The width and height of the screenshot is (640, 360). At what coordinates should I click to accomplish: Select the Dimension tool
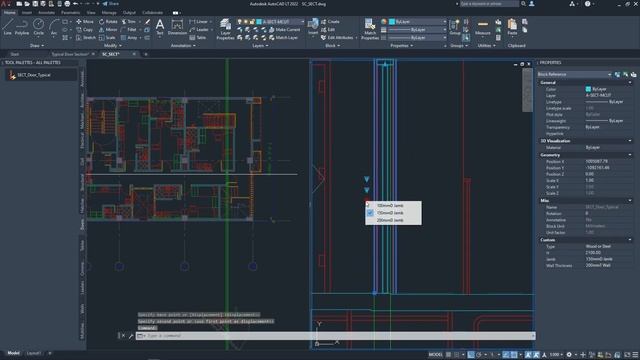click(x=177, y=27)
